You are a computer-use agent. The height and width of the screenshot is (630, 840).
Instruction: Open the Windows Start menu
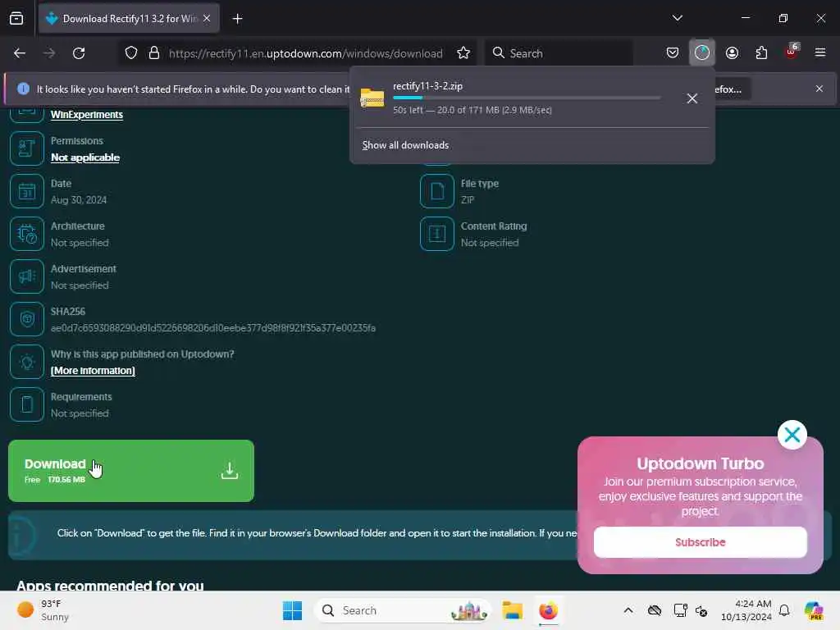click(x=293, y=610)
